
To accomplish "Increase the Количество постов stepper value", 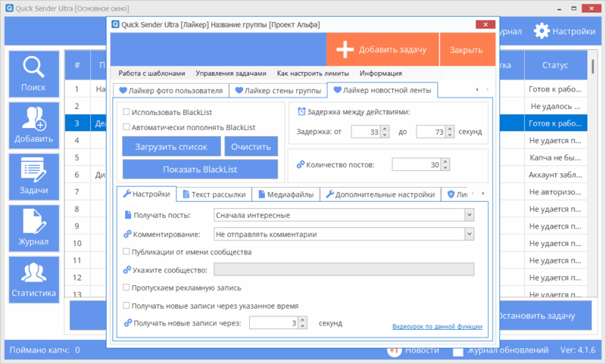I will click(x=447, y=160).
